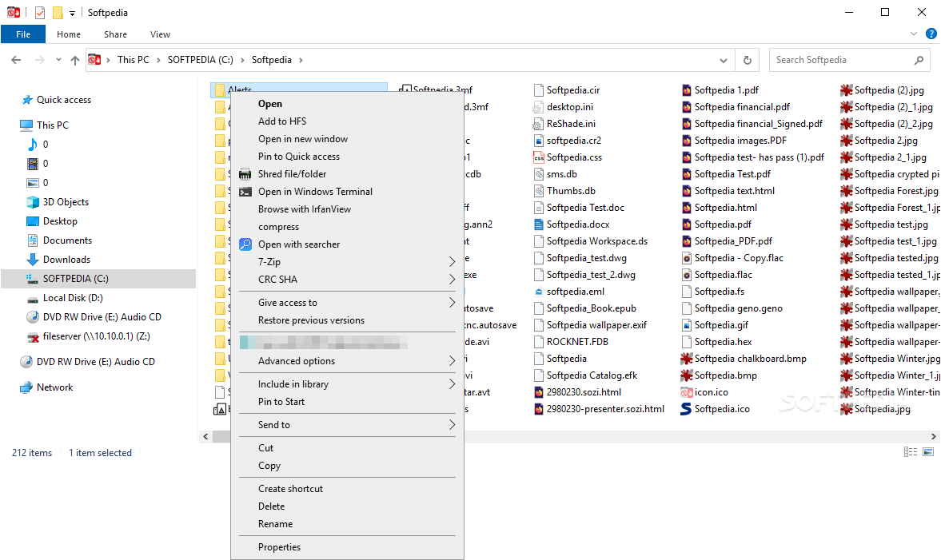Select the Softpedia.css file icon
The width and height of the screenshot is (941, 560).
[538, 157]
